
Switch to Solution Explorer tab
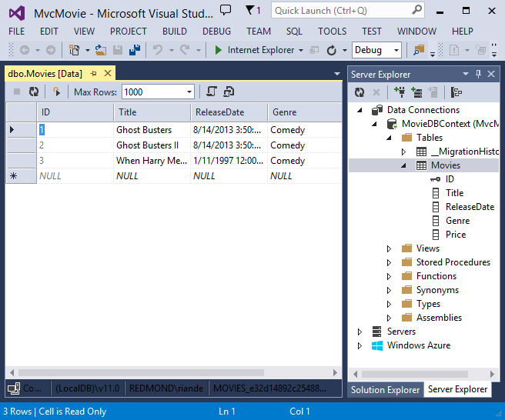(385, 390)
